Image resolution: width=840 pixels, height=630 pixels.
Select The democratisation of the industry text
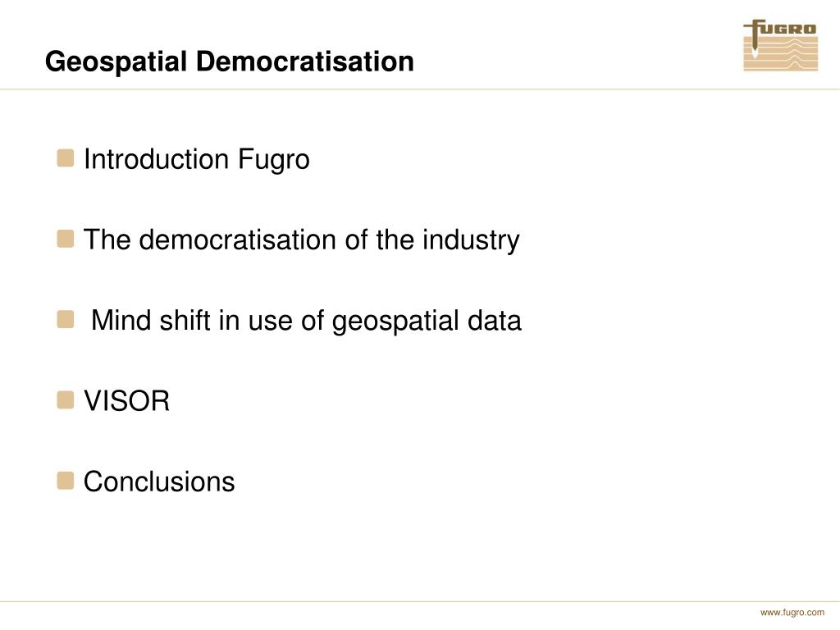302,240
